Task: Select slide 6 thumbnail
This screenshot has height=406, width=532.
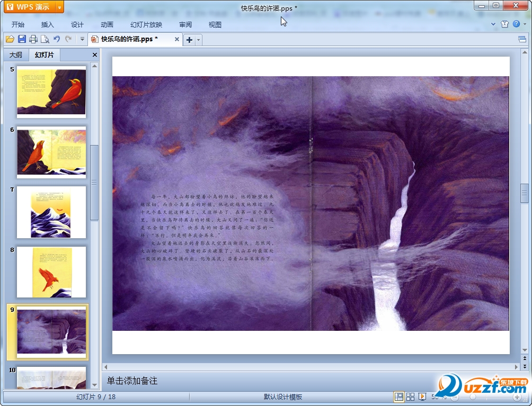Action: tap(51, 152)
